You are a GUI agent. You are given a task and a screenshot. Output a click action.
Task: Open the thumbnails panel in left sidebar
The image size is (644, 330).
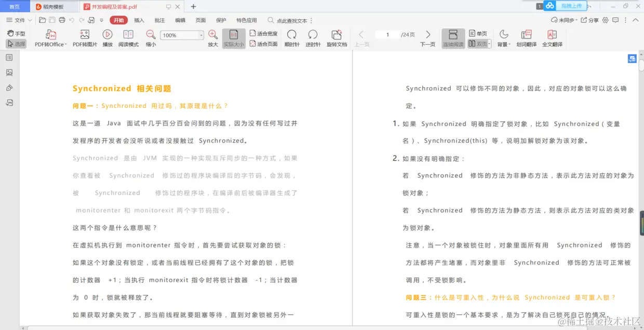coord(9,73)
